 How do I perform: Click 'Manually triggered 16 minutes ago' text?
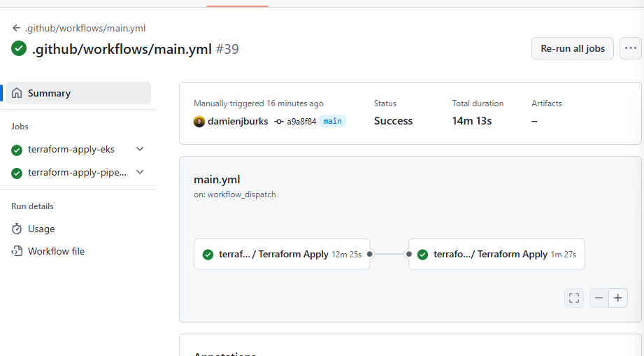point(259,104)
